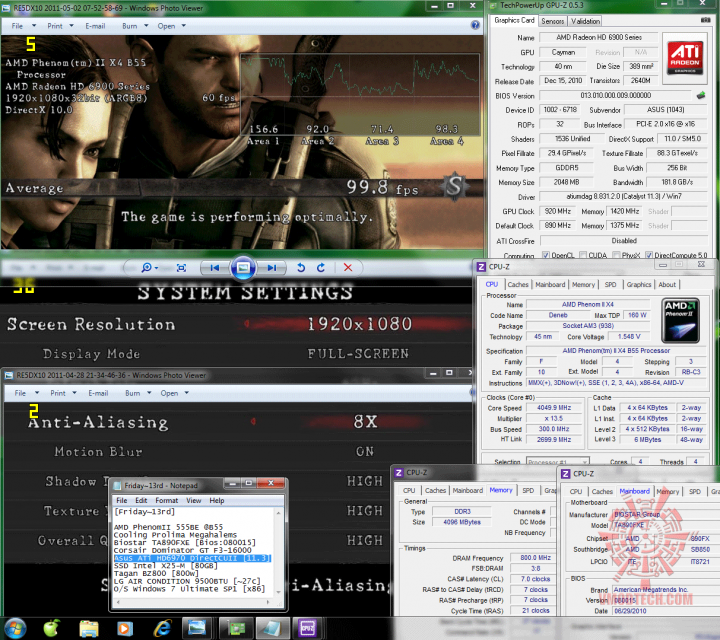Delete photo with red X icon
720x640 pixels.
[x=348, y=268]
